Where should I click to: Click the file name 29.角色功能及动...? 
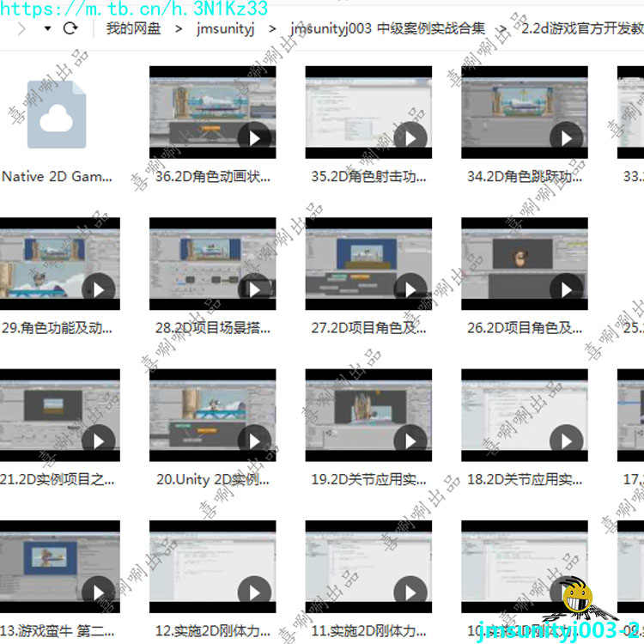[57, 328]
